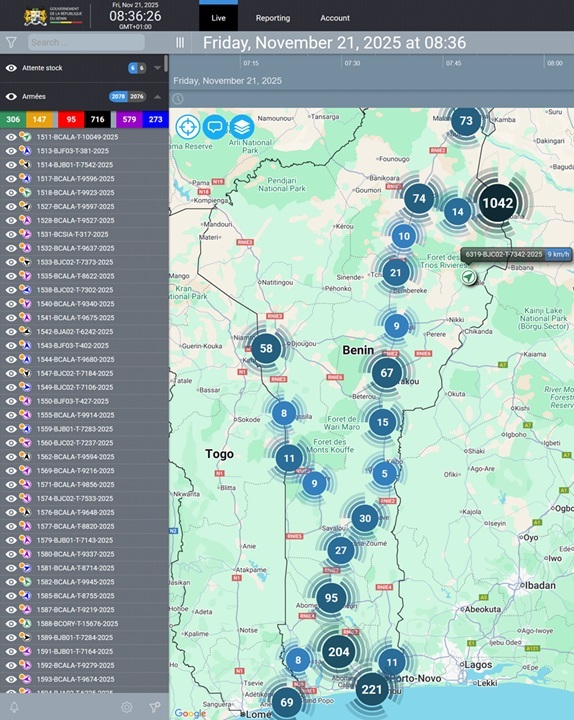
Task: Click status icon for 1531-BCSIA-T-317-2025
Action: [x=25, y=234]
